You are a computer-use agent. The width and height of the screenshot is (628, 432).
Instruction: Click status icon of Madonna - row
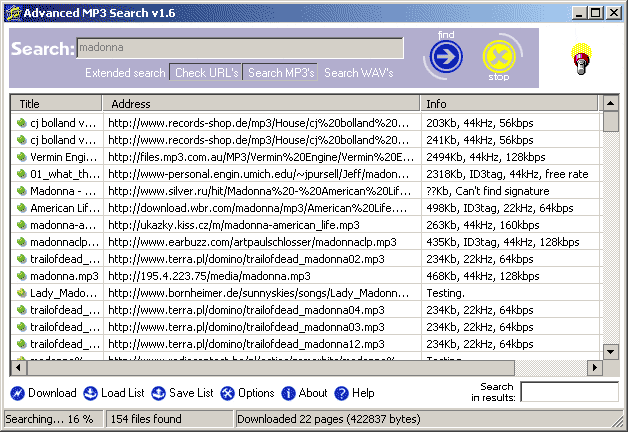click(21, 191)
